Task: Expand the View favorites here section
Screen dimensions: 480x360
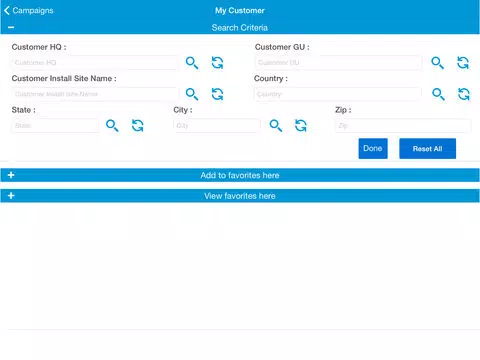Action: click(240, 196)
